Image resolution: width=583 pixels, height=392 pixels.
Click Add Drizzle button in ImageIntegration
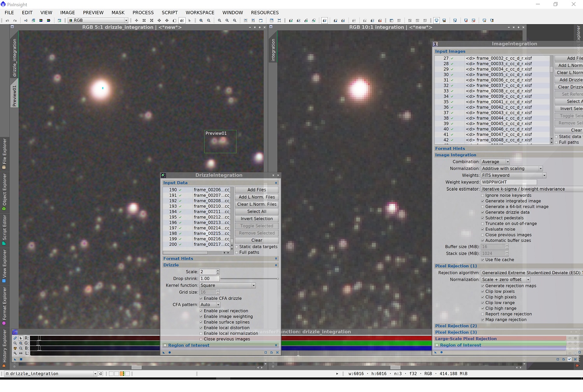[x=570, y=80]
